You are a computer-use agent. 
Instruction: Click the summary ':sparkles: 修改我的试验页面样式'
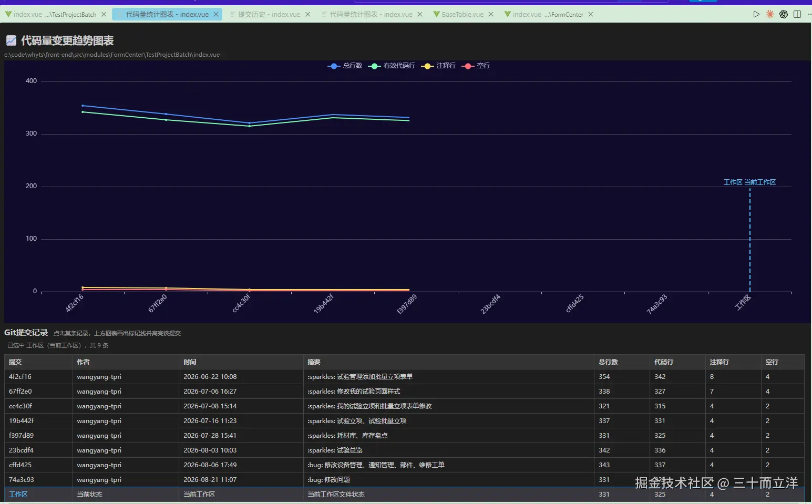354,392
